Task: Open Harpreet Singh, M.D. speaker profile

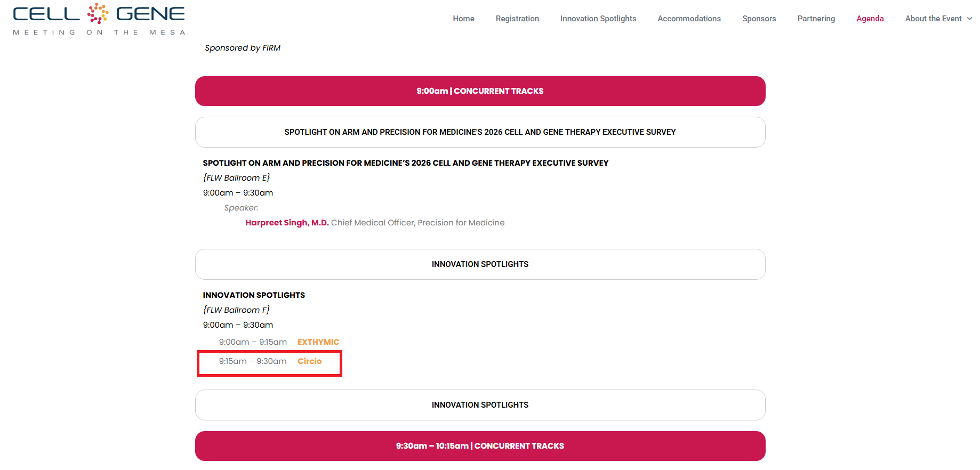Action: tap(287, 223)
